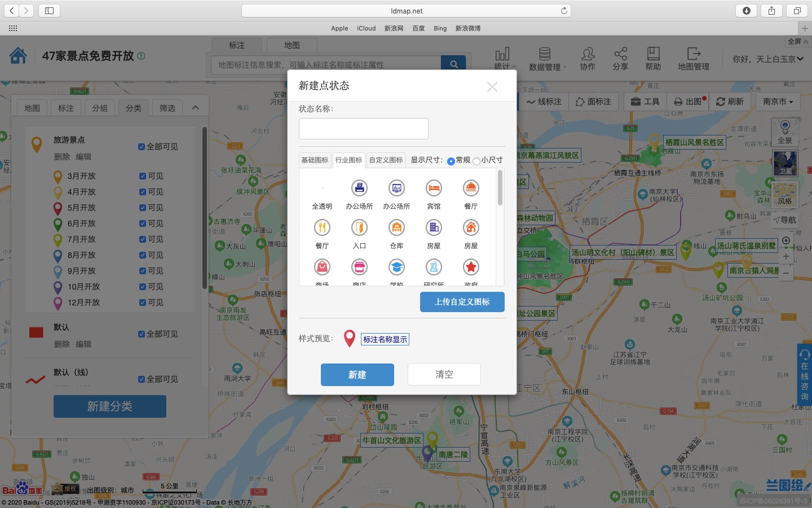Select the graduation cap school icon
The height and width of the screenshot is (508, 812).
tap(396, 267)
